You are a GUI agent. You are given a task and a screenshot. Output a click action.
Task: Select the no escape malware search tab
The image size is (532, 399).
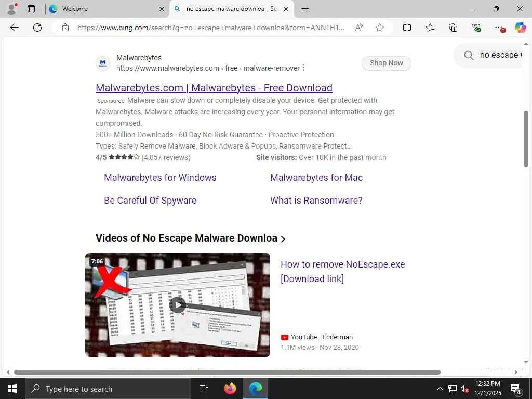[x=232, y=9]
